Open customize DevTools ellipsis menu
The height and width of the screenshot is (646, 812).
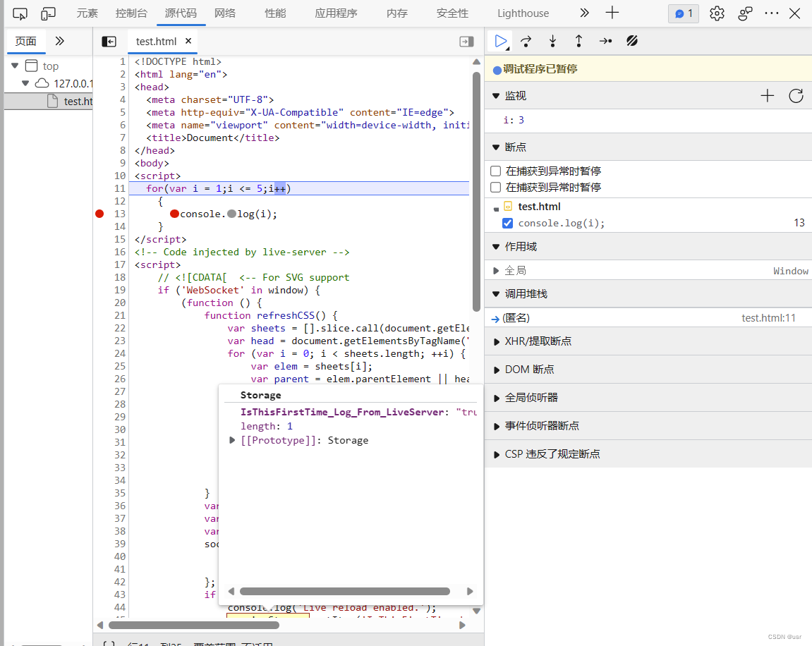pos(772,13)
